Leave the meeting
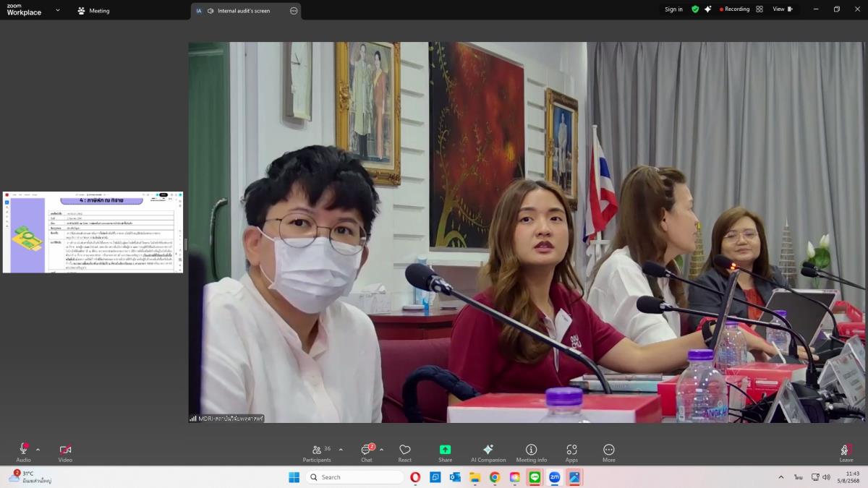This screenshot has height=488, width=868. [846, 453]
